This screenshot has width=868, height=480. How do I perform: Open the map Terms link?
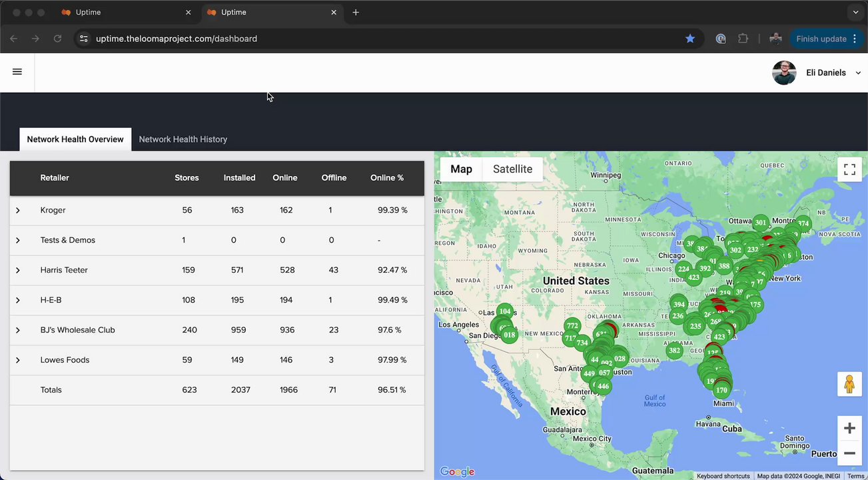click(856, 476)
